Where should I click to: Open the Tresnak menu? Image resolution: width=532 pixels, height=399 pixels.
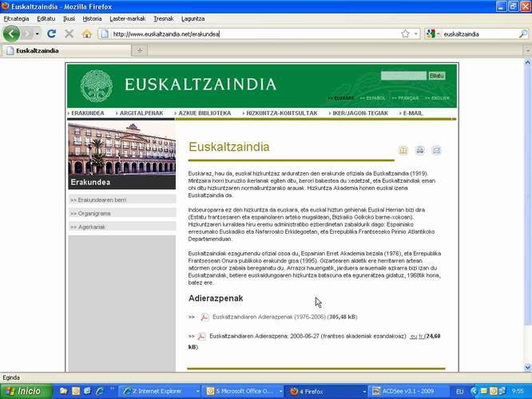[164, 18]
